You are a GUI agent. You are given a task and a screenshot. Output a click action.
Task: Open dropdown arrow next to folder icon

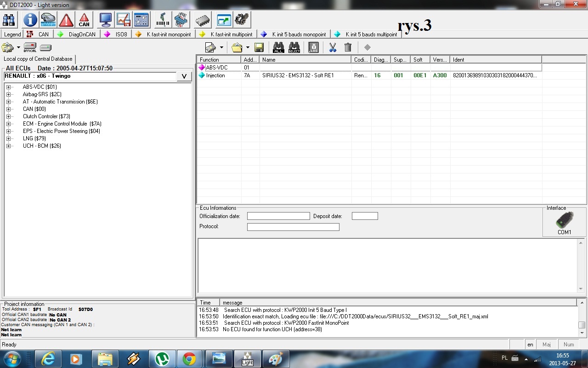click(248, 47)
